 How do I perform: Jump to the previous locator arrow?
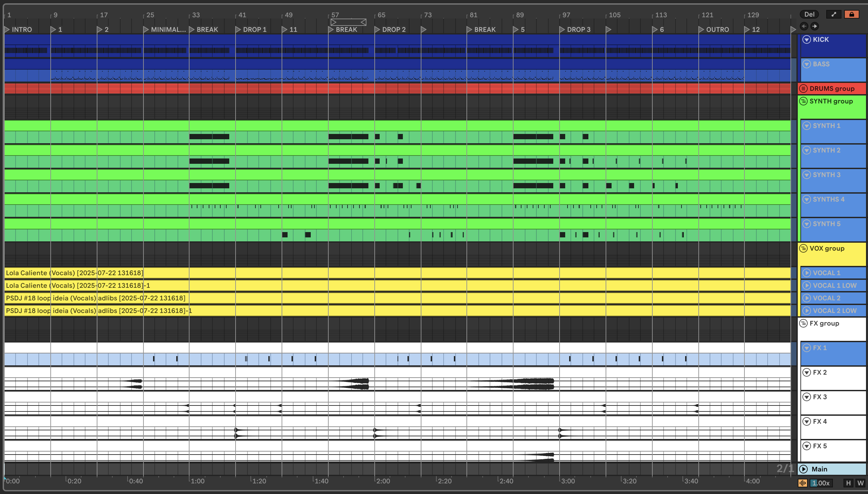click(804, 26)
